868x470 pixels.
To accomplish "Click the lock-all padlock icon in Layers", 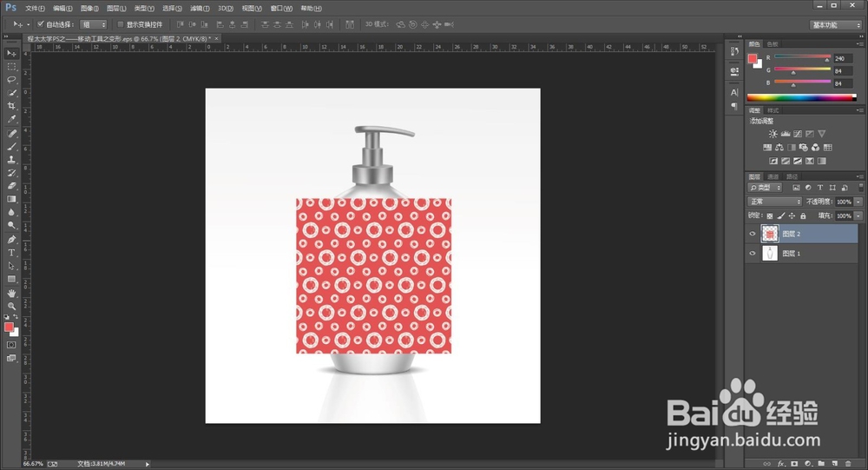I will 804,215.
